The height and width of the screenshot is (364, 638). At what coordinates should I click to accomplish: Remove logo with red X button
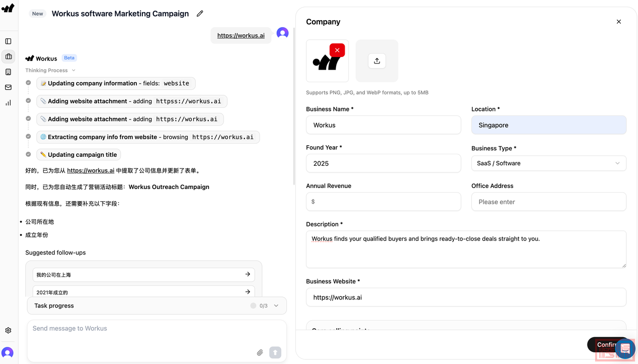pos(337,50)
